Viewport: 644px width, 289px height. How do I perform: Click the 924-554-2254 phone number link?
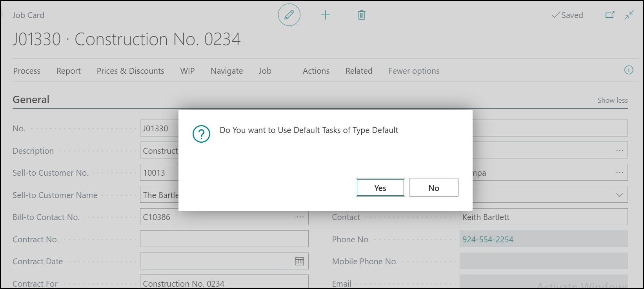[488, 239]
